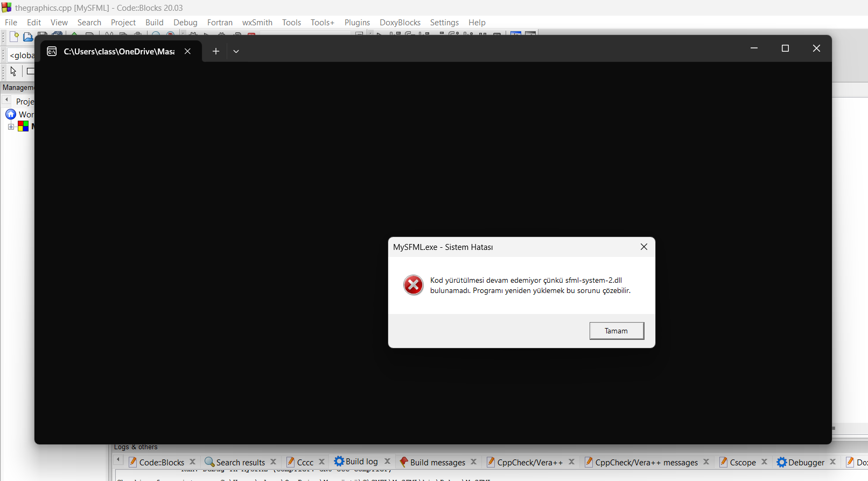Open the Build menu
Screen dimensions: 868x481
coord(155,22)
